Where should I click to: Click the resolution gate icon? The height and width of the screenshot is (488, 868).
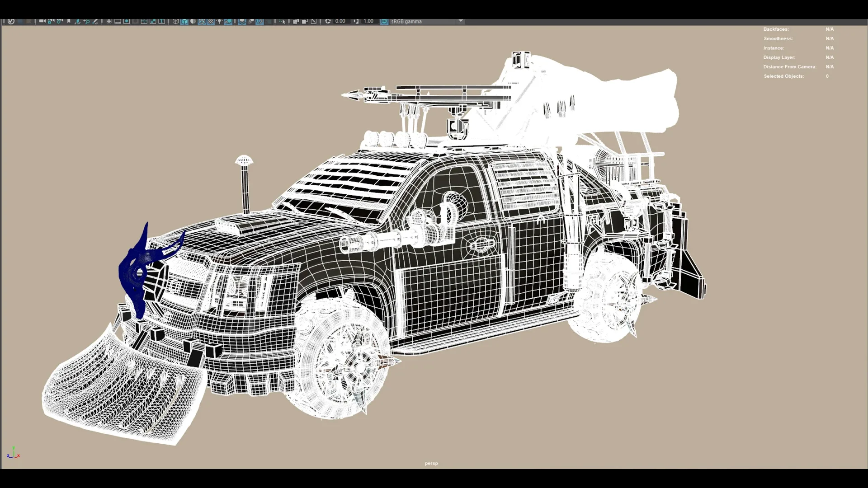pyautogui.click(x=127, y=21)
